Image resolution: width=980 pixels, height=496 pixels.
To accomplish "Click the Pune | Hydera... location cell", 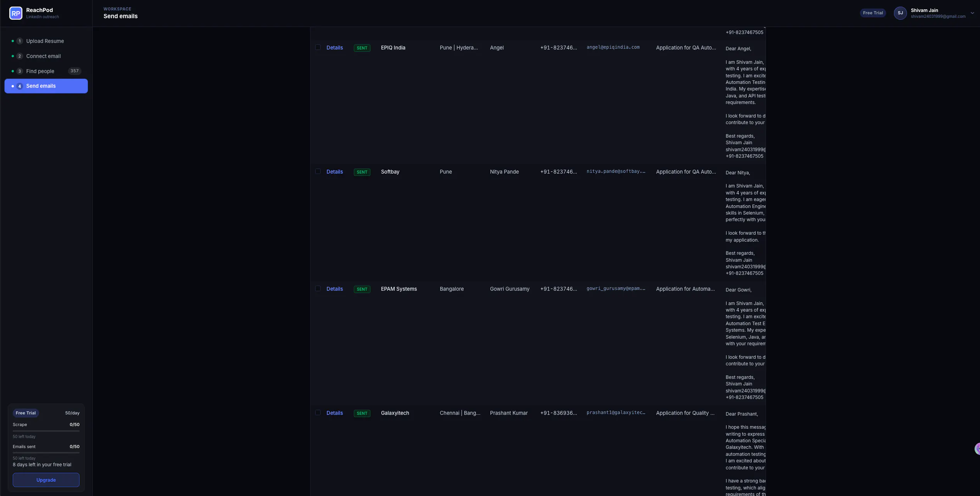I will click(x=459, y=48).
